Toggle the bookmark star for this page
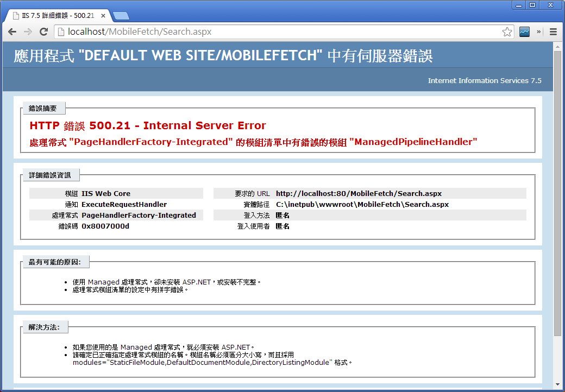Screen dimensions: 565x392 (506, 32)
